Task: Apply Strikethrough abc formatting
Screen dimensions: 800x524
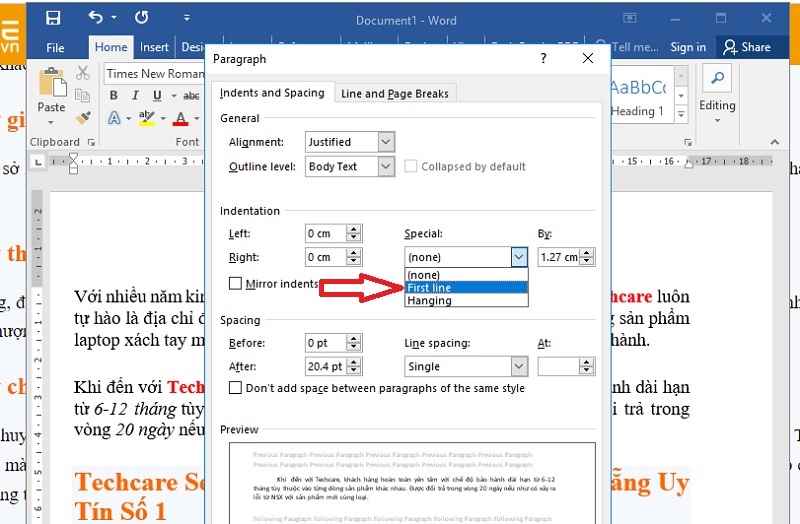Action: 191,95
